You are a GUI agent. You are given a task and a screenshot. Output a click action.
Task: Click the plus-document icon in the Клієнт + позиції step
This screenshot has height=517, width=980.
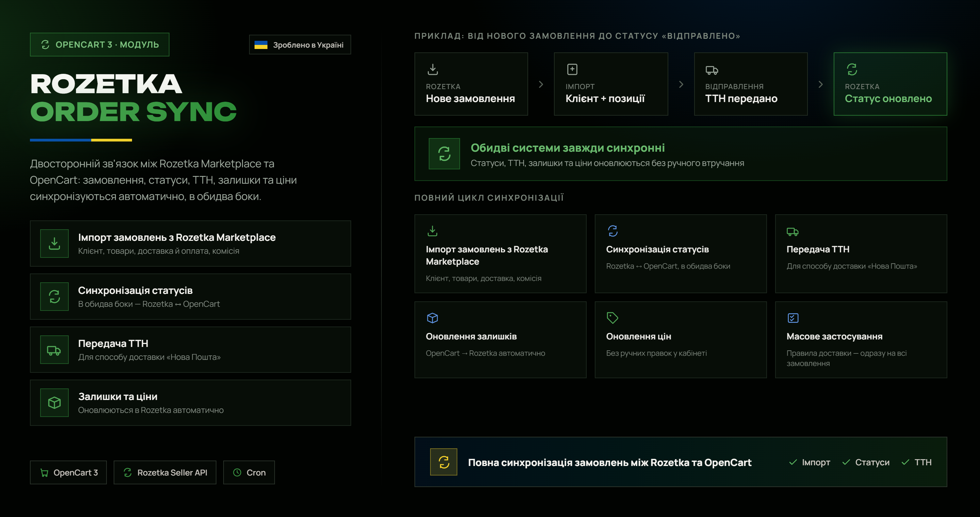tap(572, 69)
